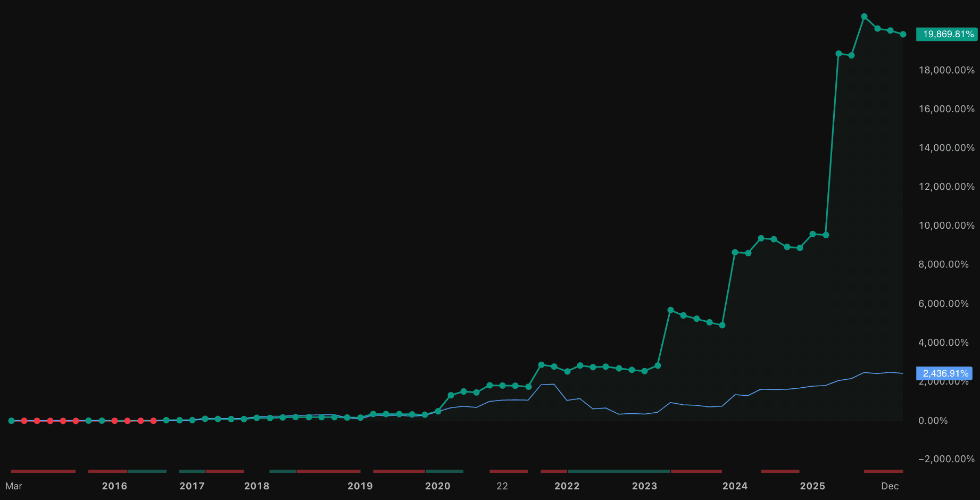The width and height of the screenshot is (980, 500).
Task: Click the green period bar right of 2020
Action: (x=445, y=471)
